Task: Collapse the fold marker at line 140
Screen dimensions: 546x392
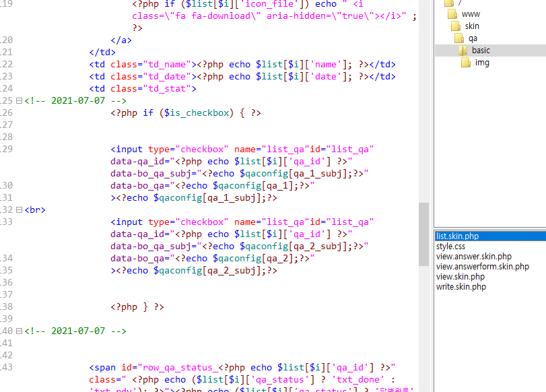Action: coord(19,331)
